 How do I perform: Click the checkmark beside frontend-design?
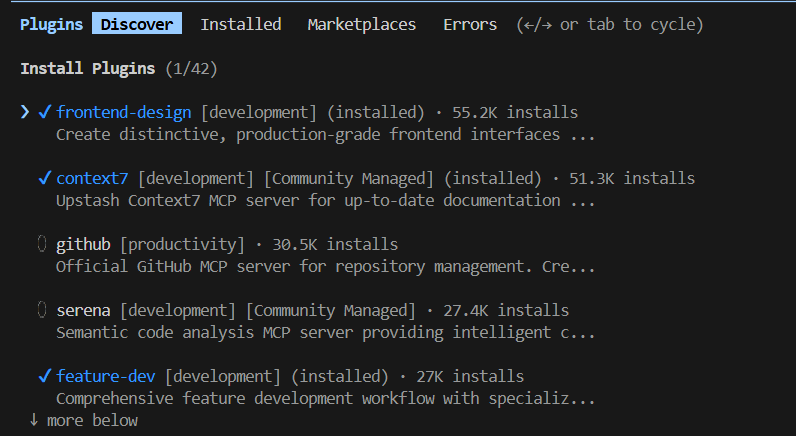45,112
